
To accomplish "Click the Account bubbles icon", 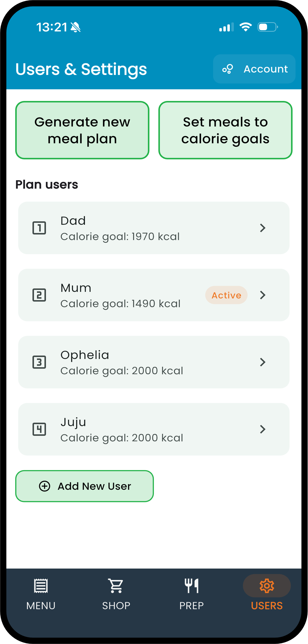I will 228,69.
